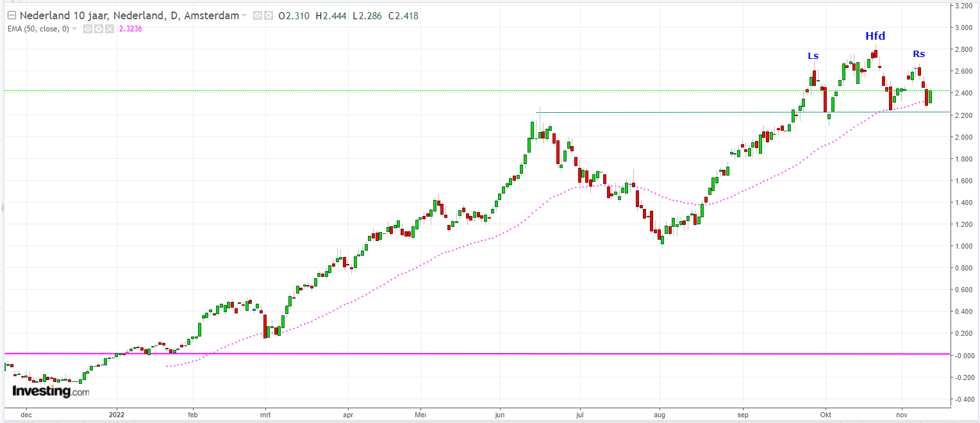The image size is (980, 423).
Task: Remove the EMA indicator
Action: pyautogui.click(x=109, y=29)
